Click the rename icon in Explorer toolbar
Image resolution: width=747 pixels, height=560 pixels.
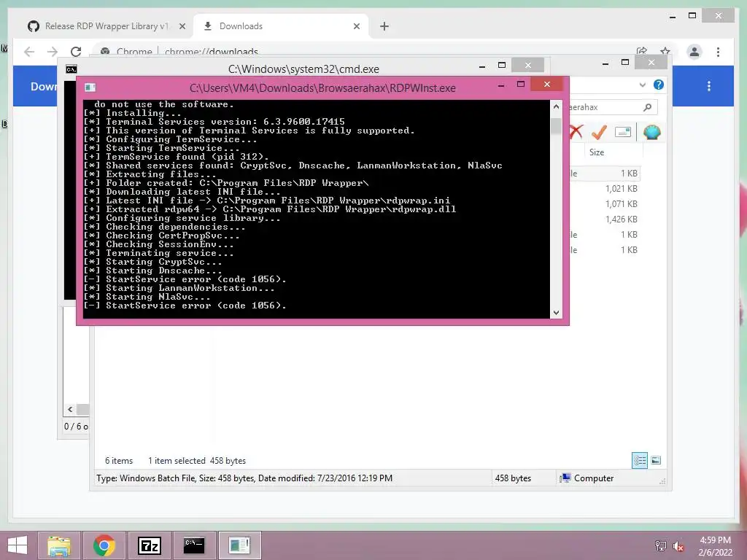[623, 132]
